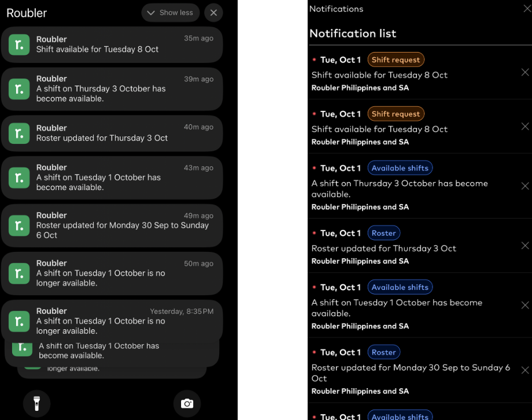Screen dimensions: 532x420
Task: Tap 'Roubler Philippines and SA' under the Monday 30 Sep roster item
Action: point(360,392)
